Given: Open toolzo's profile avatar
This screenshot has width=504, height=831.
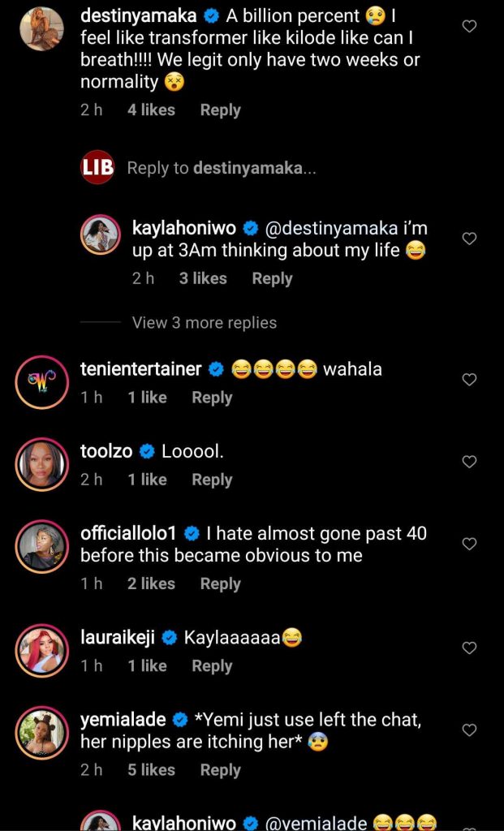Looking at the screenshot, I should click(x=41, y=466).
